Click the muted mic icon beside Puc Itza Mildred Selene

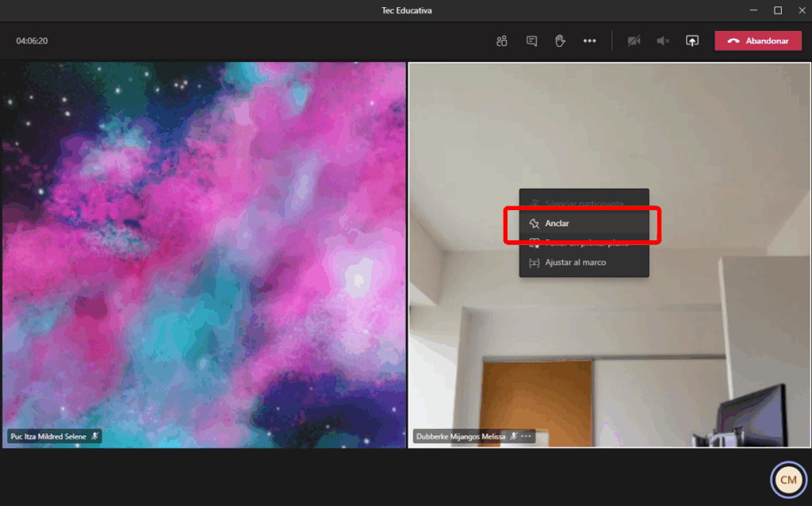[x=94, y=436]
